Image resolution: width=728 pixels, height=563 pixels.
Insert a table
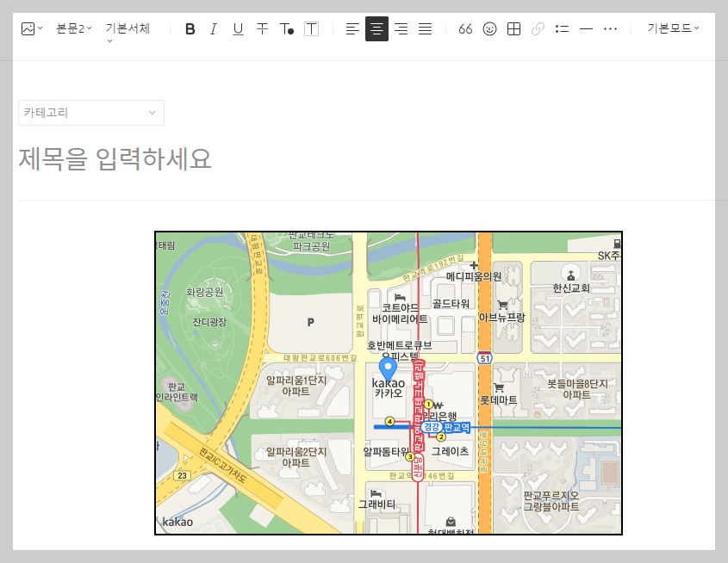[514, 29]
